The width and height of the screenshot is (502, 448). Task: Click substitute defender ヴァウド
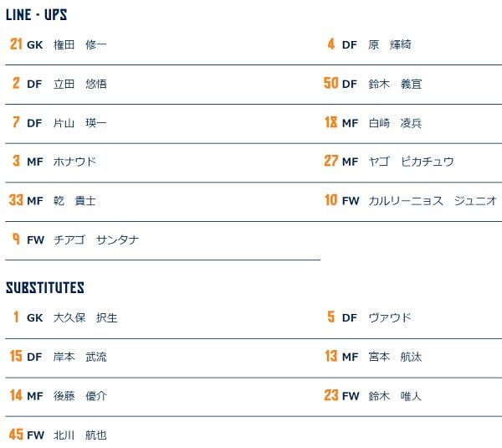[389, 318]
